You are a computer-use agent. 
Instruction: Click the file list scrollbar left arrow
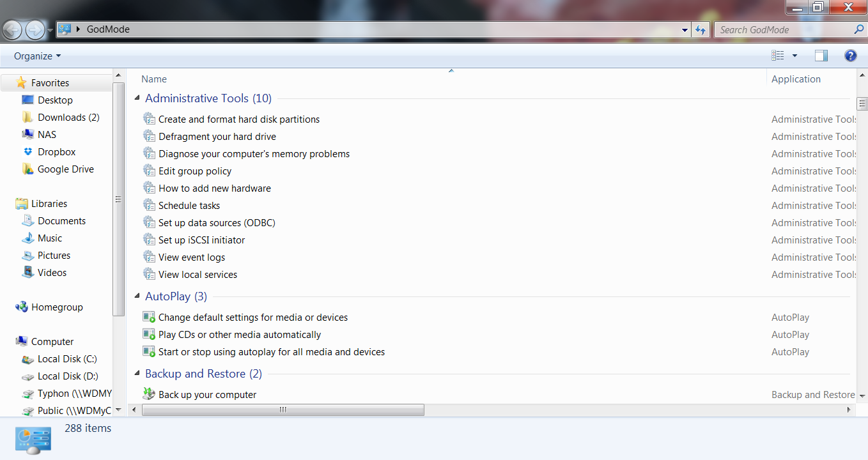point(134,410)
